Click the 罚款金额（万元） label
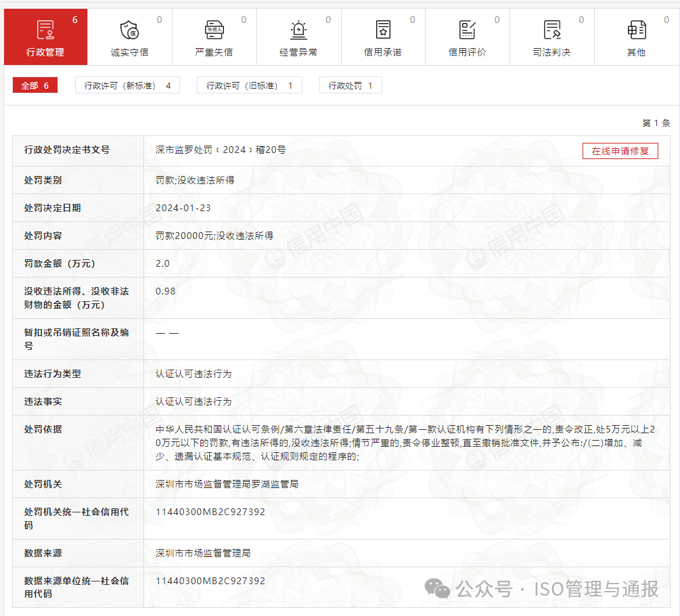Image resolution: width=680 pixels, height=616 pixels. click(60, 263)
